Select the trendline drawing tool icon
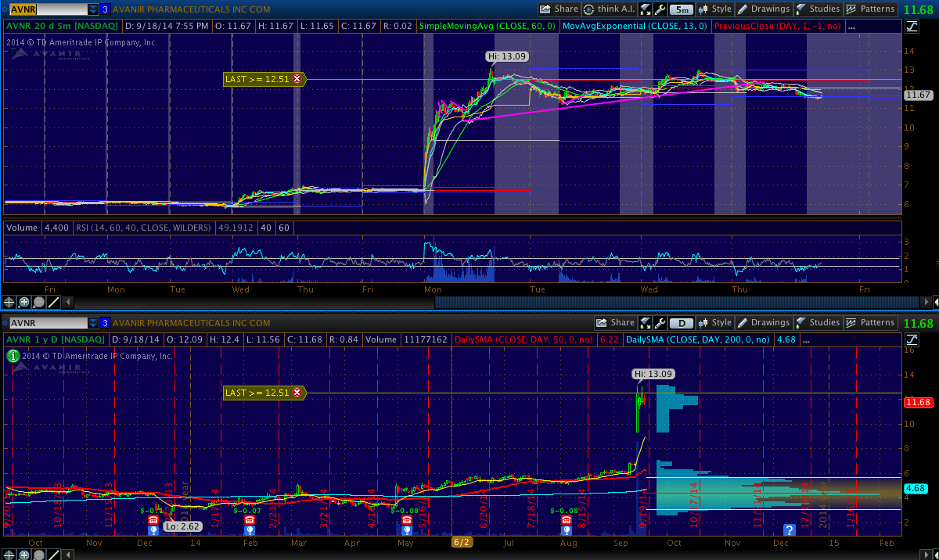The image size is (939, 560). pos(54,302)
